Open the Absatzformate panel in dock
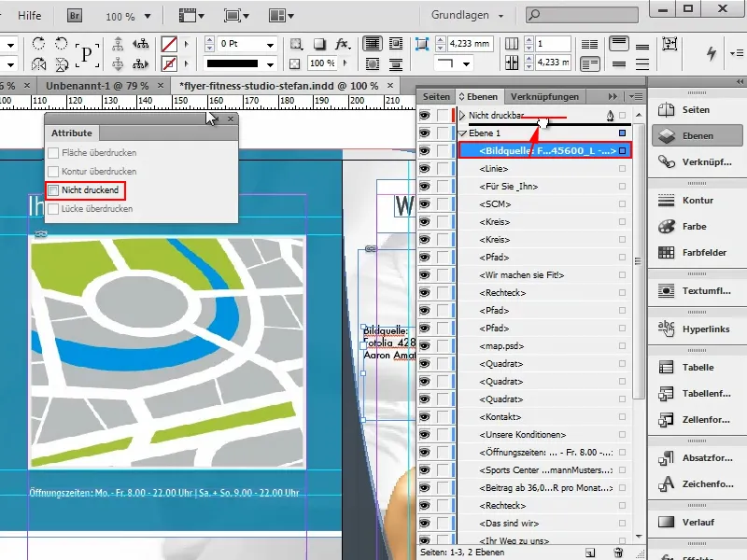Viewport: 747px width, 560px height. click(x=696, y=457)
